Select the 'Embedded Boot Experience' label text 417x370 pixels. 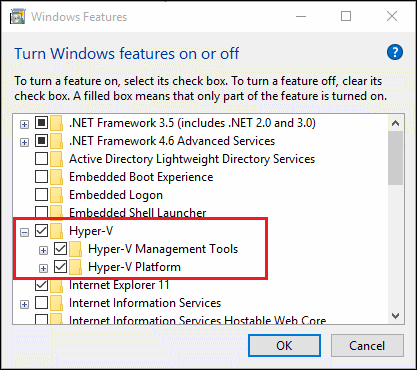[141, 177]
